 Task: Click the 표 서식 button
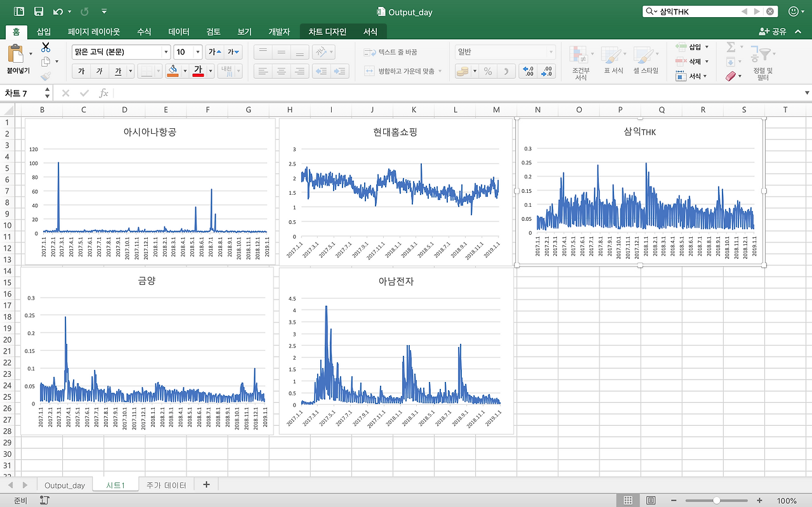(x=613, y=60)
